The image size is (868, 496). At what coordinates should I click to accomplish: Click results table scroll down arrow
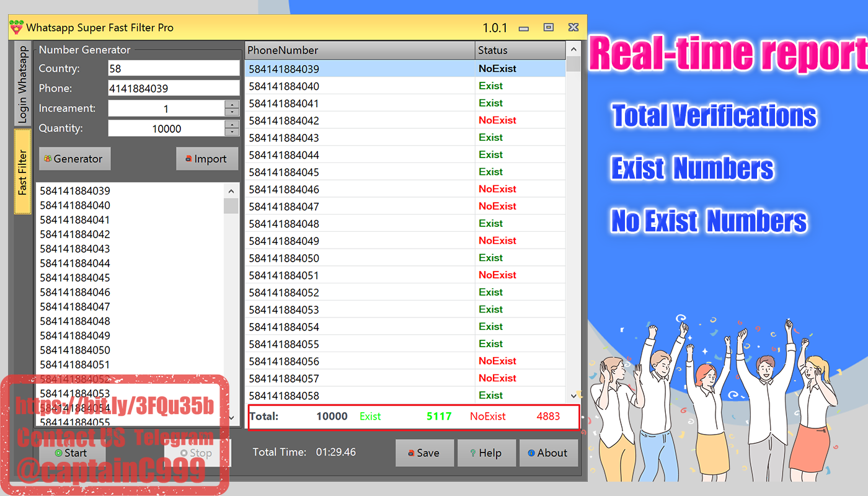573,395
